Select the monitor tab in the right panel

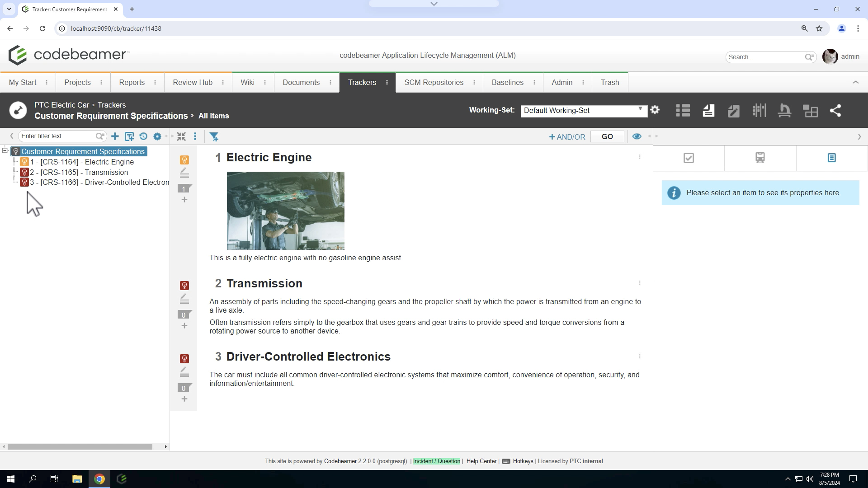pos(759,158)
